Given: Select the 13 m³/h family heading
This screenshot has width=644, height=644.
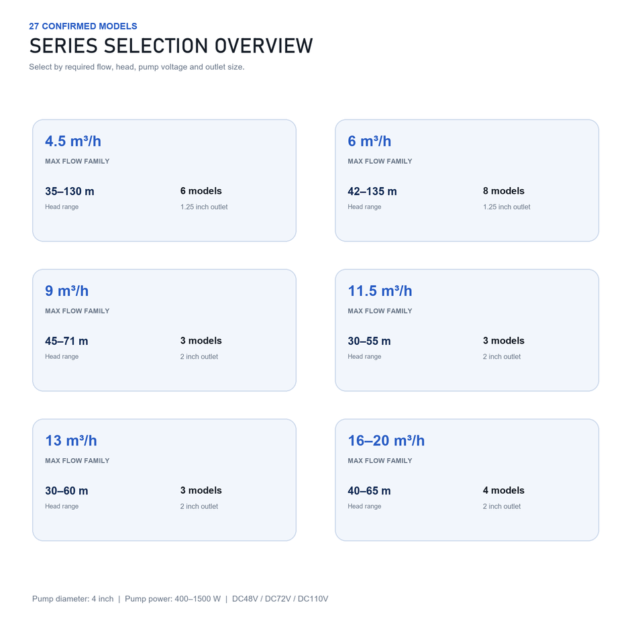Looking at the screenshot, I should click(71, 441).
